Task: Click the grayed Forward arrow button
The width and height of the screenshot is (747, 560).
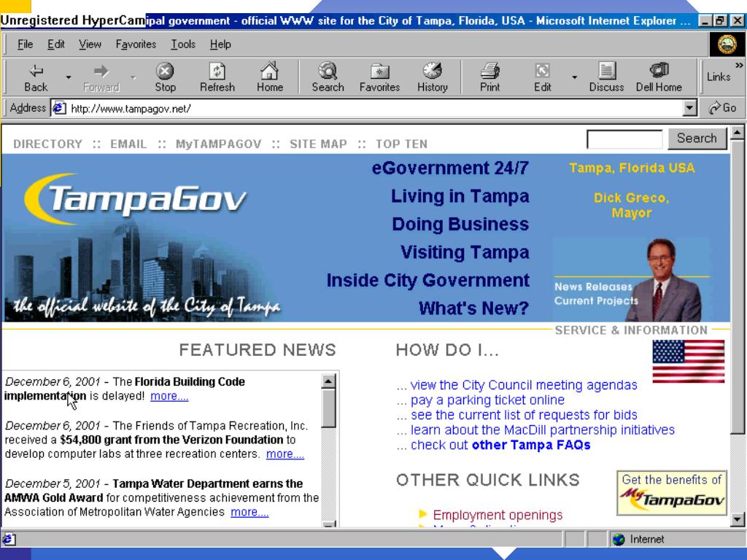Action: pyautogui.click(x=101, y=77)
